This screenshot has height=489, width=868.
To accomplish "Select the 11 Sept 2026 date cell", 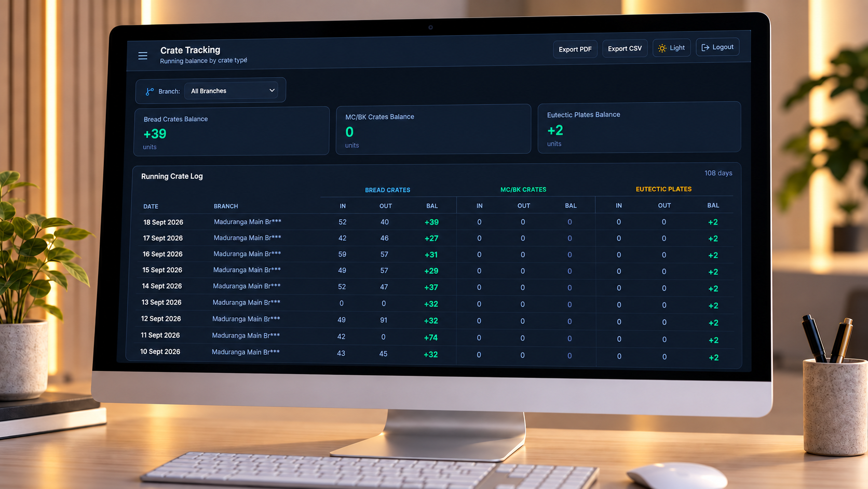I will click(x=160, y=335).
